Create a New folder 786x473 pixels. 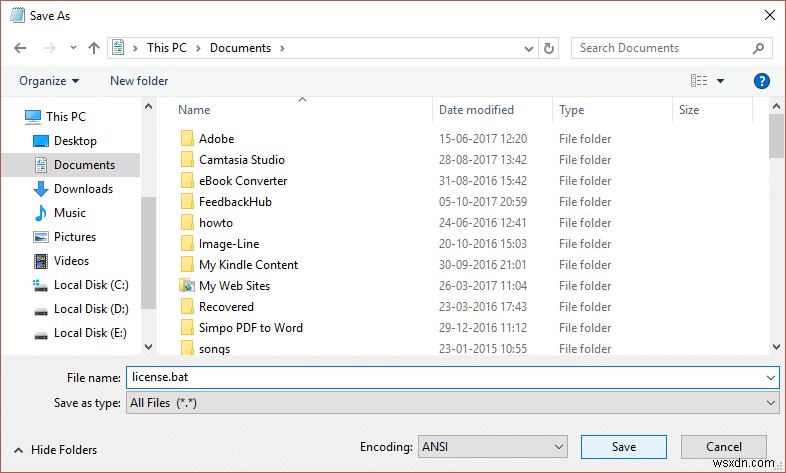coord(139,81)
